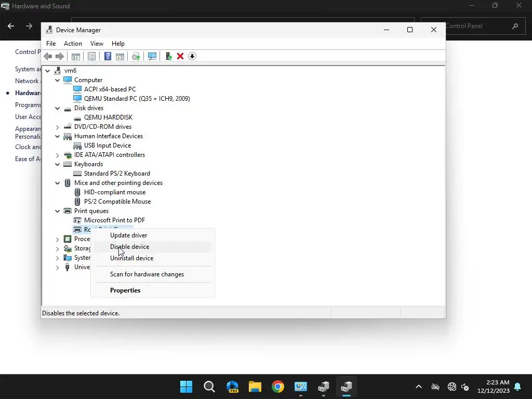Select the HID-compliant mouse device
Image resolution: width=532 pixels, height=399 pixels.
click(115, 192)
